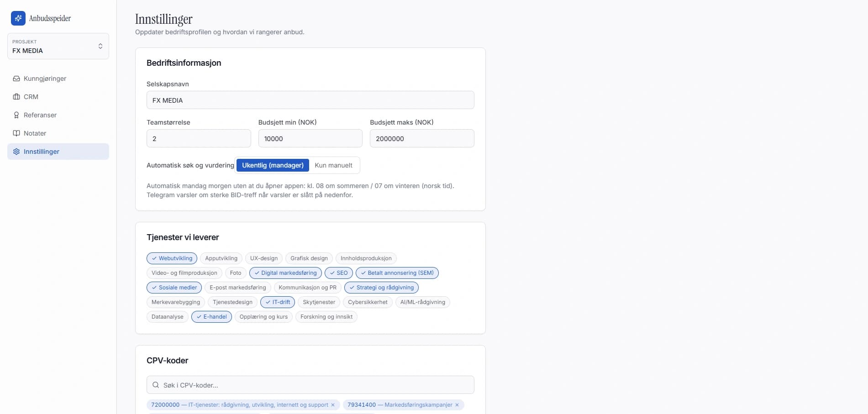The image size is (868, 414).
Task: Enable the Grafisk design chip
Action: click(309, 258)
